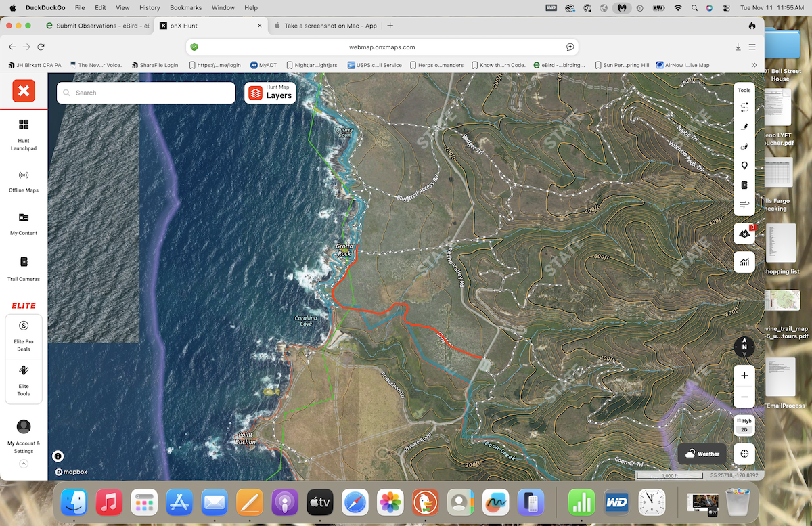The image size is (812, 526).
Task: Expand My Account & Settings chevron
Action: (24, 464)
